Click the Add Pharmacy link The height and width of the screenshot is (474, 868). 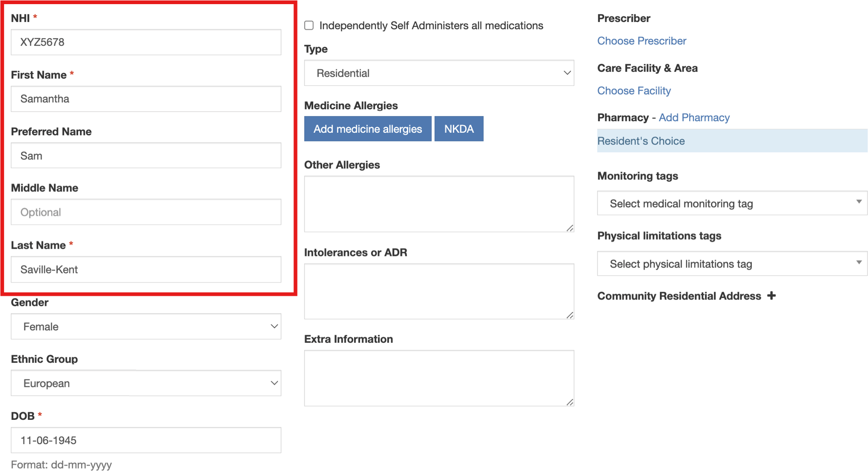pyautogui.click(x=694, y=117)
